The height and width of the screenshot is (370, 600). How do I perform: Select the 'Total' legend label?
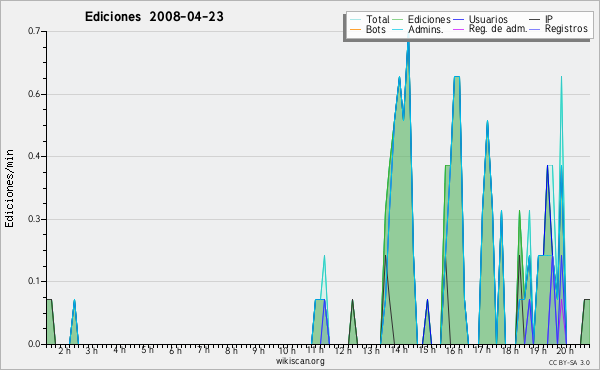378,19
